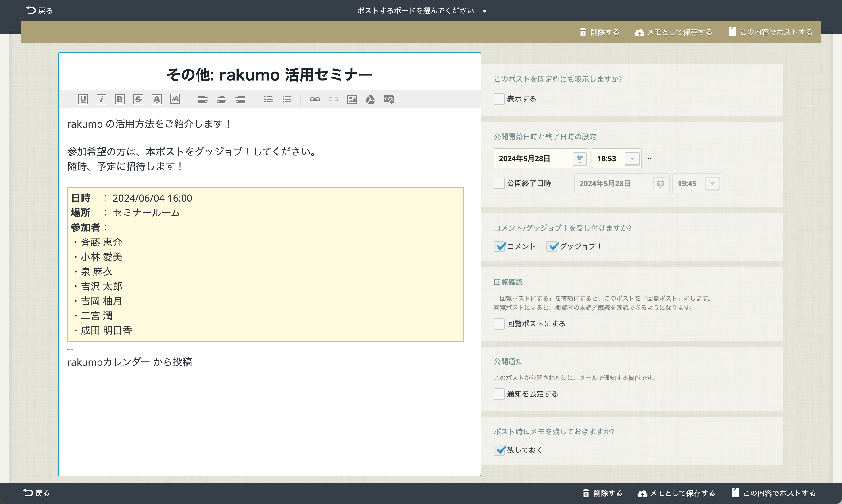Click date line 2024/06/04 16:00
The width and height of the screenshot is (842, 504).
152,198
